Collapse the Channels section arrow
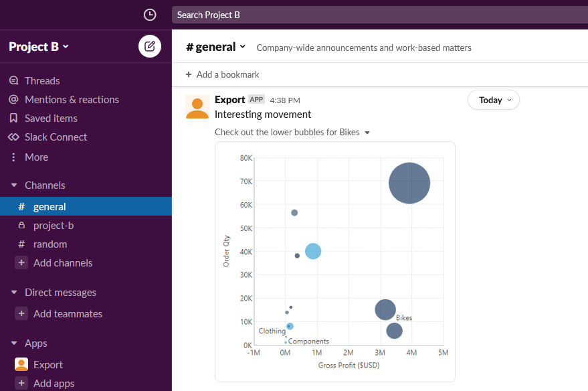Viewport: 588px width, 391px height. (x=14, y=185)
